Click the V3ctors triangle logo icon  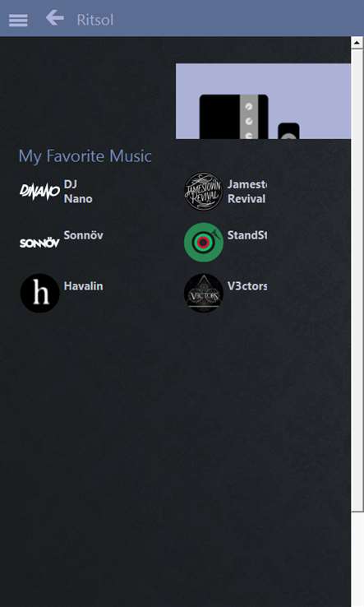(x=204, y=293)
